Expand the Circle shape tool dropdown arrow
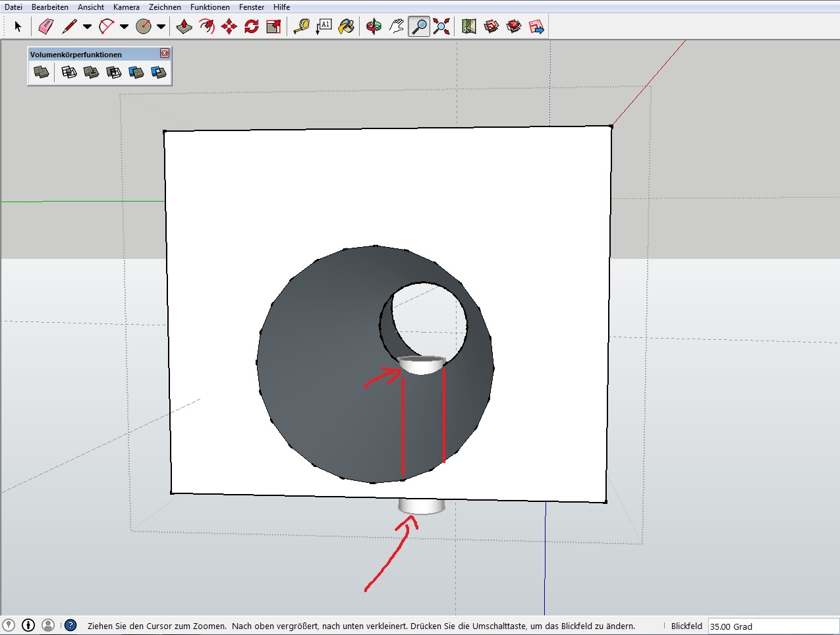Image resolution: width=840 pixels, height=635 pixels. [x=161, y=27]
